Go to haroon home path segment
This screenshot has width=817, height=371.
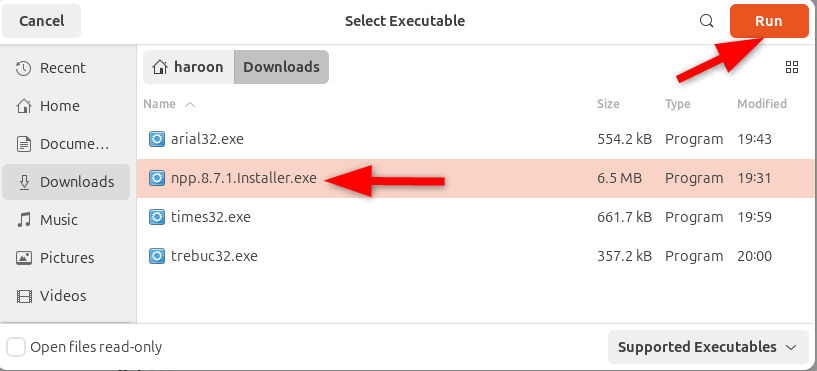189,67
